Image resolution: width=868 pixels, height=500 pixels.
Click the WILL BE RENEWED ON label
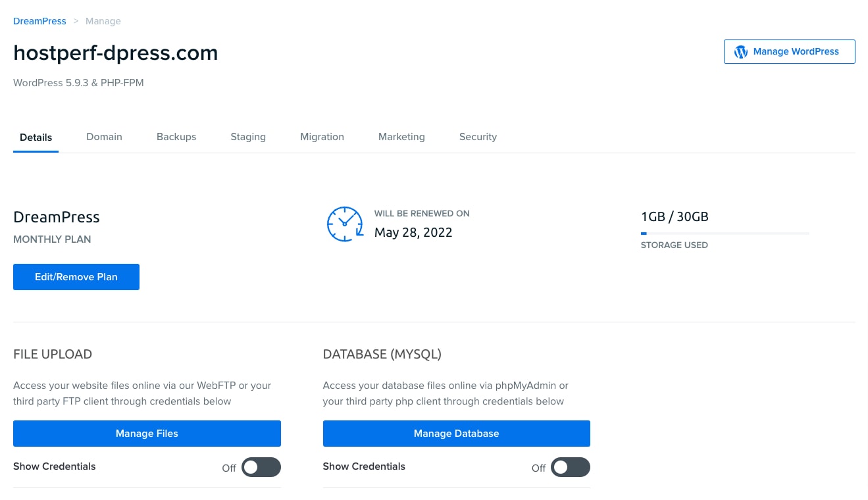[x=422, y=213]
